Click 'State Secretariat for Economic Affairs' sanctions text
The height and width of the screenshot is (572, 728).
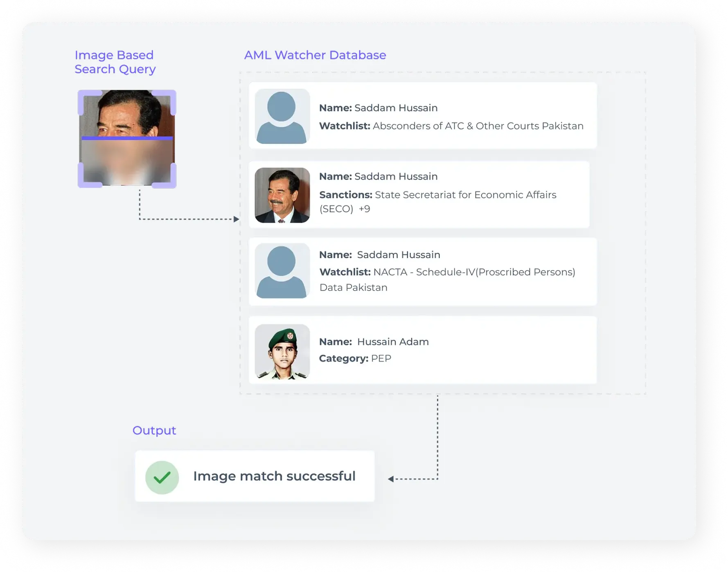(x=466, y=195)
